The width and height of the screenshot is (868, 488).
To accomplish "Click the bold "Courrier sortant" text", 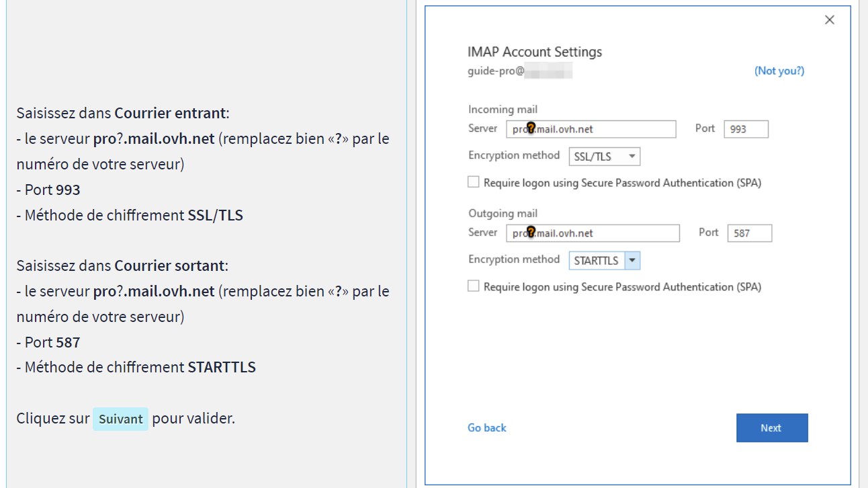I will tap(169, 266).
